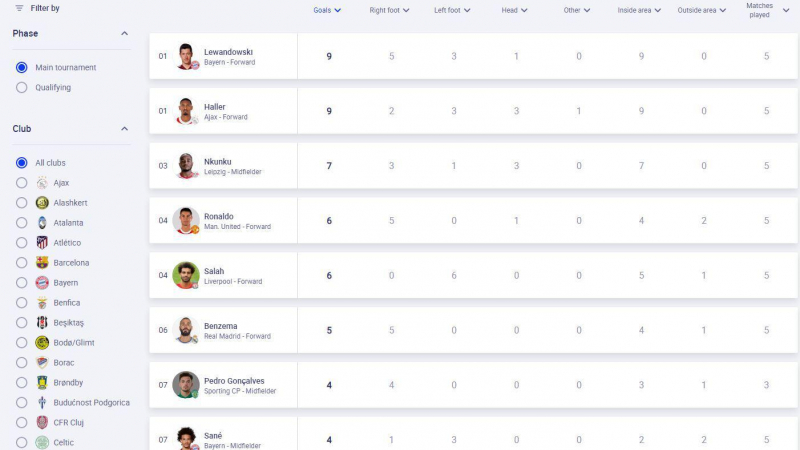
Task: Open Lewandowski's player name link
Action: click(x=228, y=51)
